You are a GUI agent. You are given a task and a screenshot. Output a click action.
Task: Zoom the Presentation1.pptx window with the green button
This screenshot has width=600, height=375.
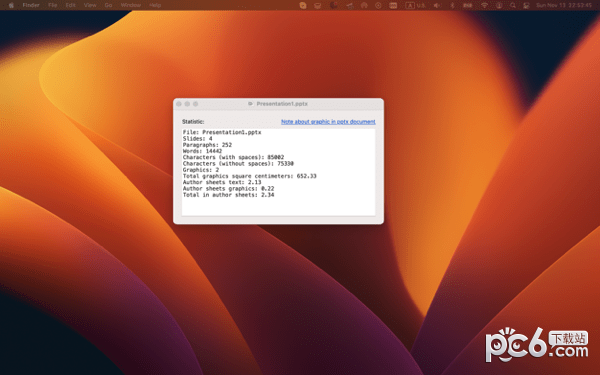point(196,104)
